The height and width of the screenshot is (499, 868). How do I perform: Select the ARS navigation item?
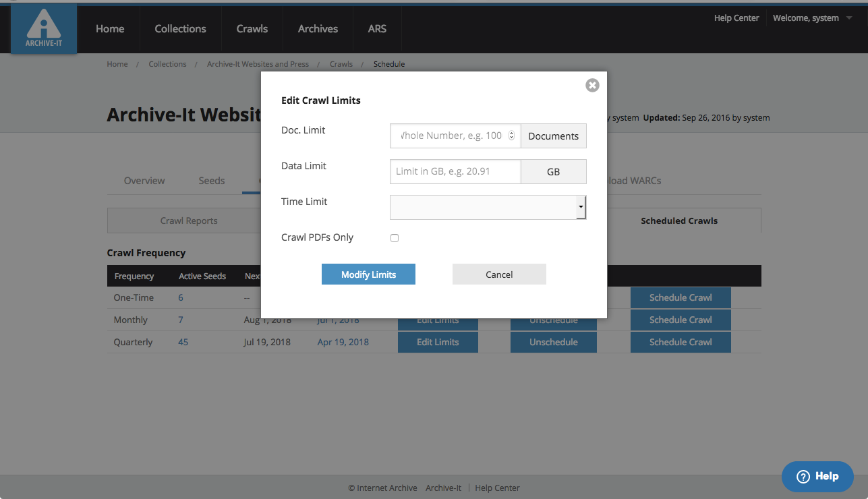pos(377,29)
